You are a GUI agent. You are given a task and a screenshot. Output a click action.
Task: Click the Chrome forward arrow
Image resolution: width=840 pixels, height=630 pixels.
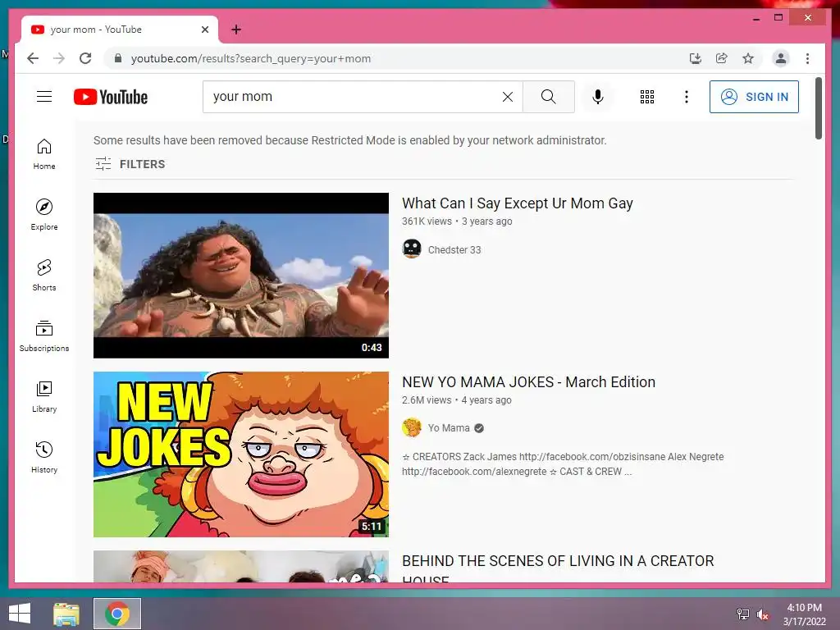click(59, 58)
